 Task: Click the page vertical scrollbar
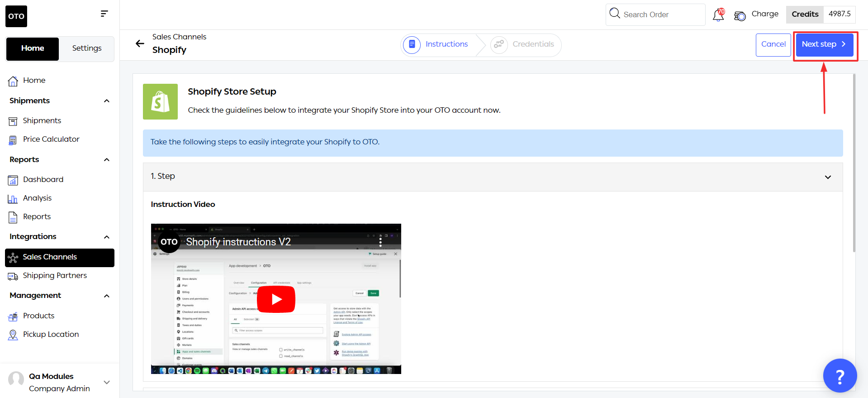coord(854,163)
